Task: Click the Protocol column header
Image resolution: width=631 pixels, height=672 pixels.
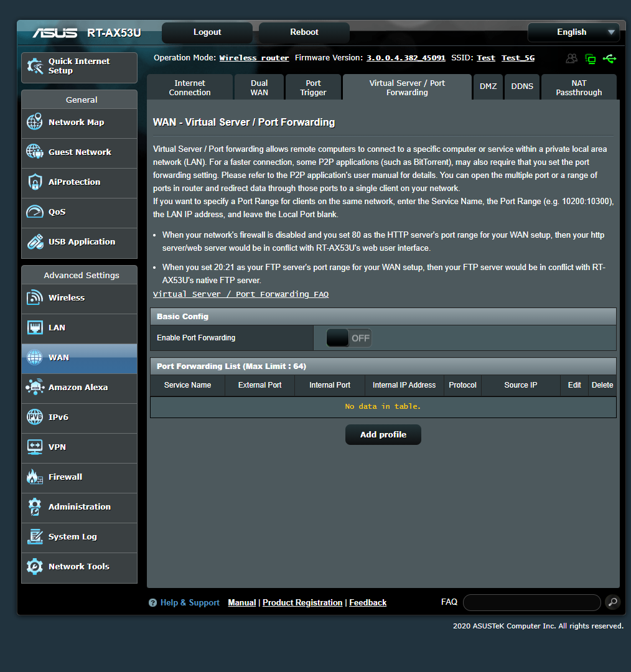Action: (x=462, y=385)
